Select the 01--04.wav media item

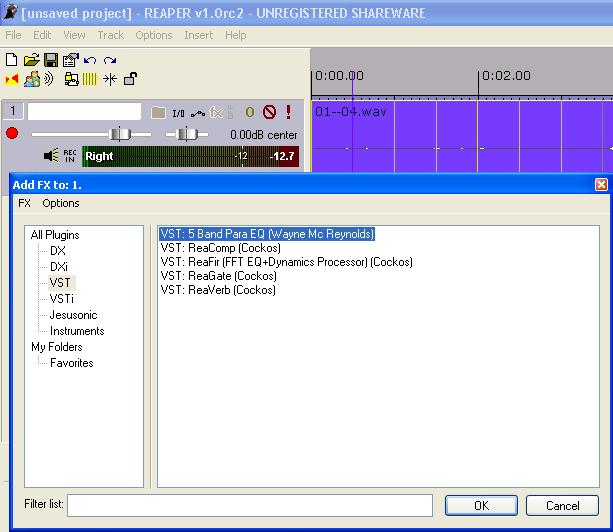pos(462,136)
